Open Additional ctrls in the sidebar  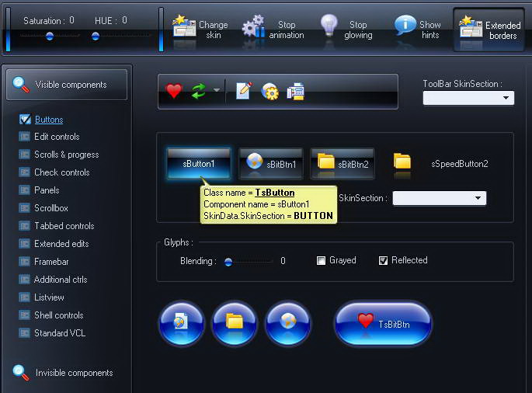point(61,280)
